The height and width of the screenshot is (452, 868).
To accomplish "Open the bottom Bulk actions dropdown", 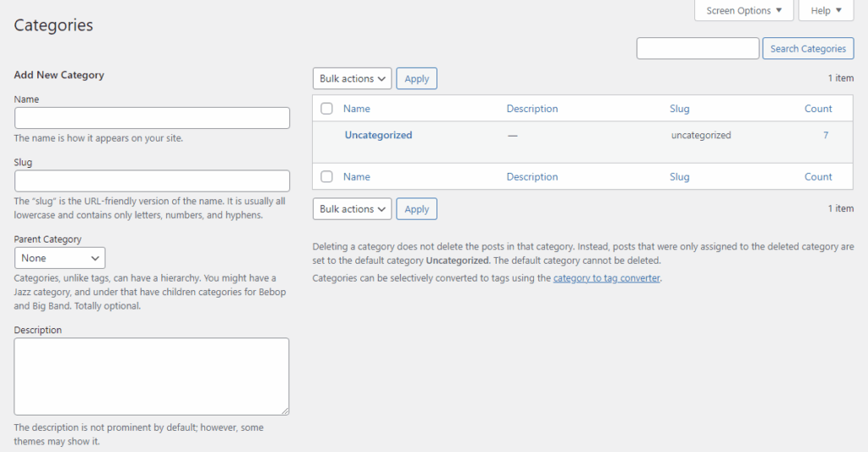I will coord(352,209).
